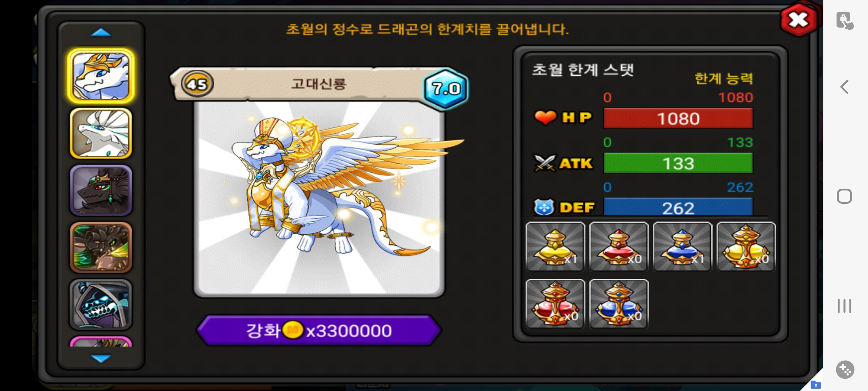868x391 pixels.
Task: Select the small blue essence potion
Action: click(x=682, y=247)
